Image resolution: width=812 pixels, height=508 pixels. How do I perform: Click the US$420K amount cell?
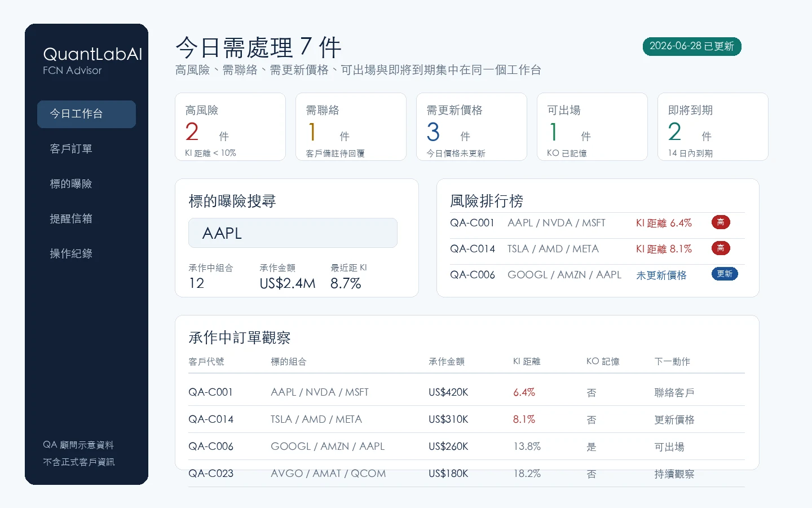pos(448,392)
